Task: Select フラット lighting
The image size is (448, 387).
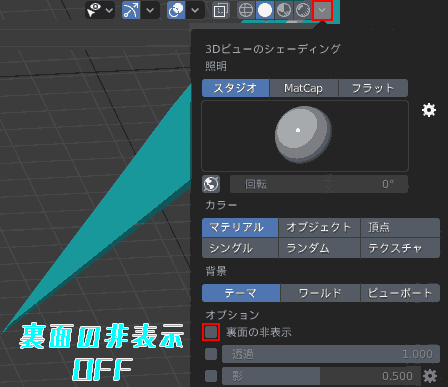Action: click(373, 88)
